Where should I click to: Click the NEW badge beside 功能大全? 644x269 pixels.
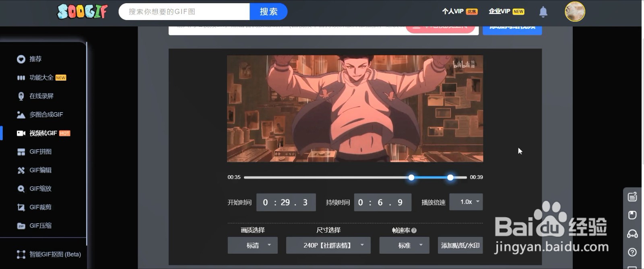[x=61, y=78]
